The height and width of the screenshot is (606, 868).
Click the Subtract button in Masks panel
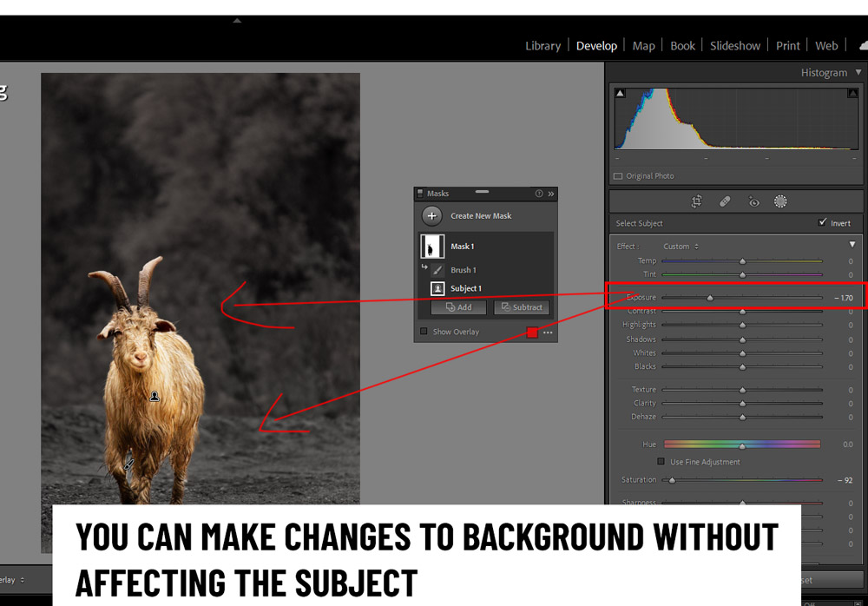(x=522, y=307)
